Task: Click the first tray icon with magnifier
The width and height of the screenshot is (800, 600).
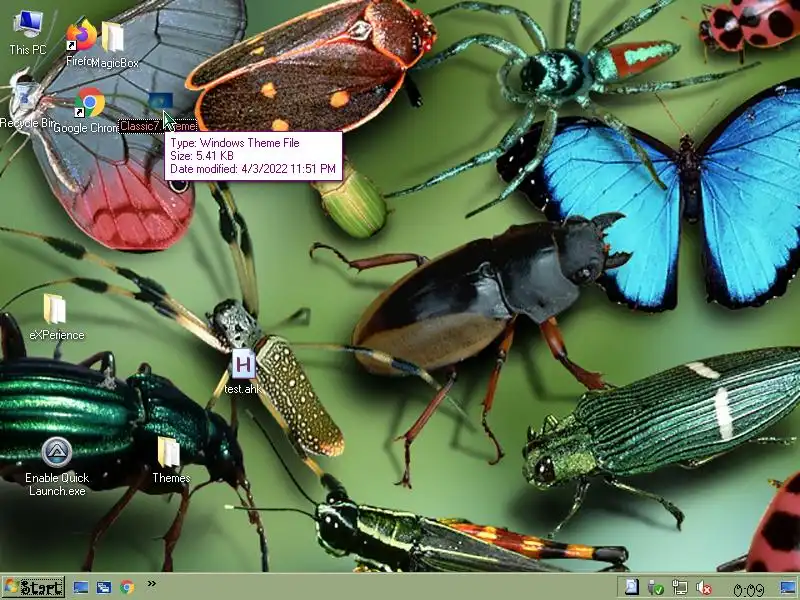Action: (x=632, y=588)
